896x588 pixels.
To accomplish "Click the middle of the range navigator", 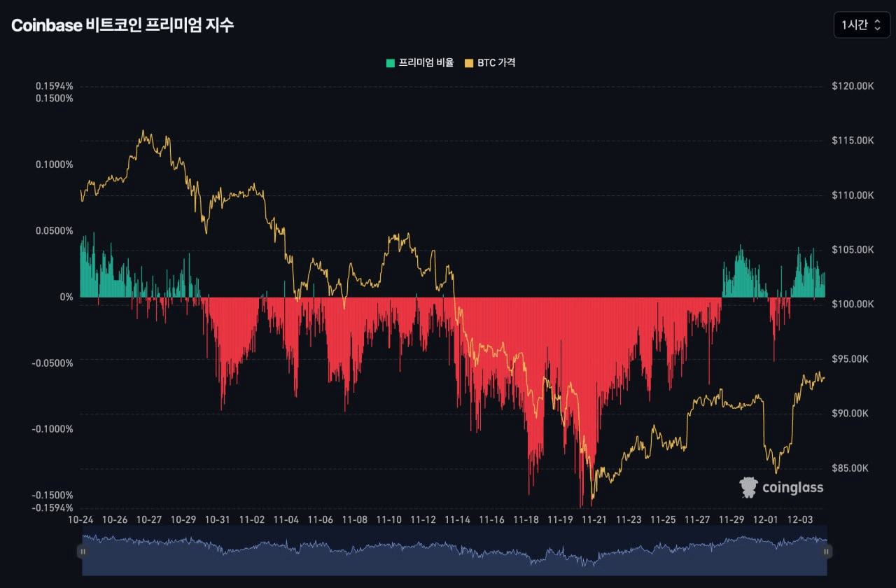I will pyautogui.click(x=454, y=552).
